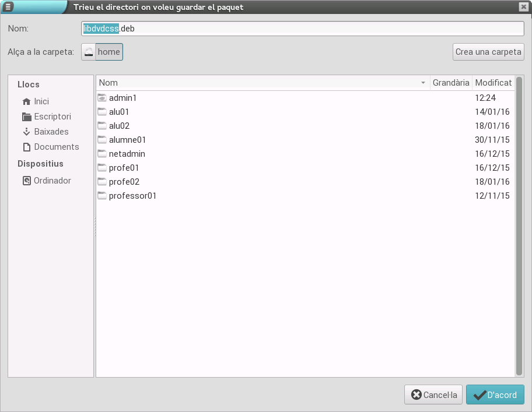Sort the list by Grandària column
Viewport: 532px width, 412px height.
pyautogui.click(x=450, y=83)
